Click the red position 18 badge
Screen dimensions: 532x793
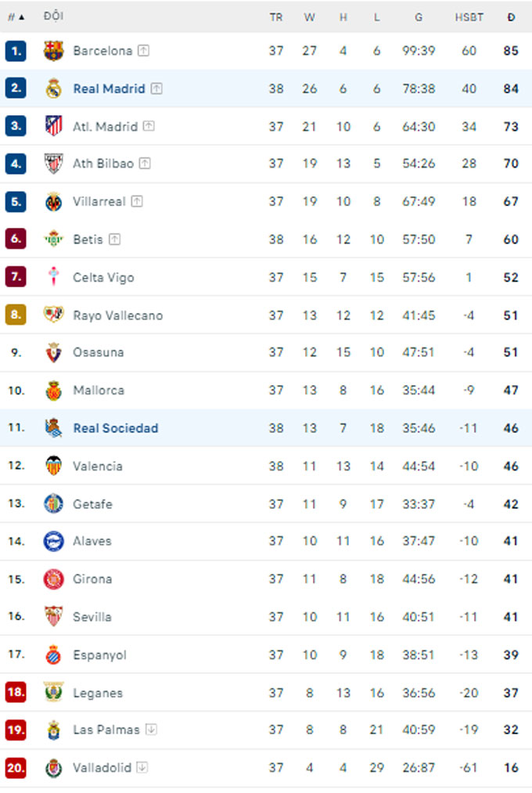[16, 692]
